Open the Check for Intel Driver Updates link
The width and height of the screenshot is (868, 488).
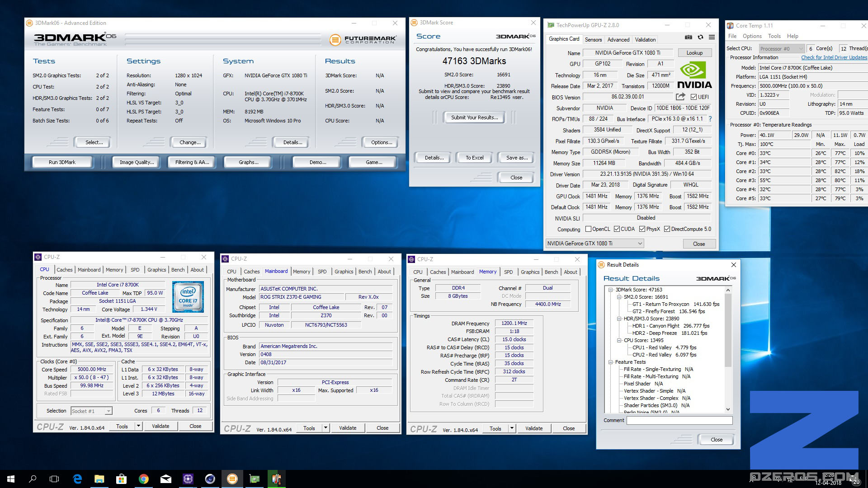pos(834,57)
